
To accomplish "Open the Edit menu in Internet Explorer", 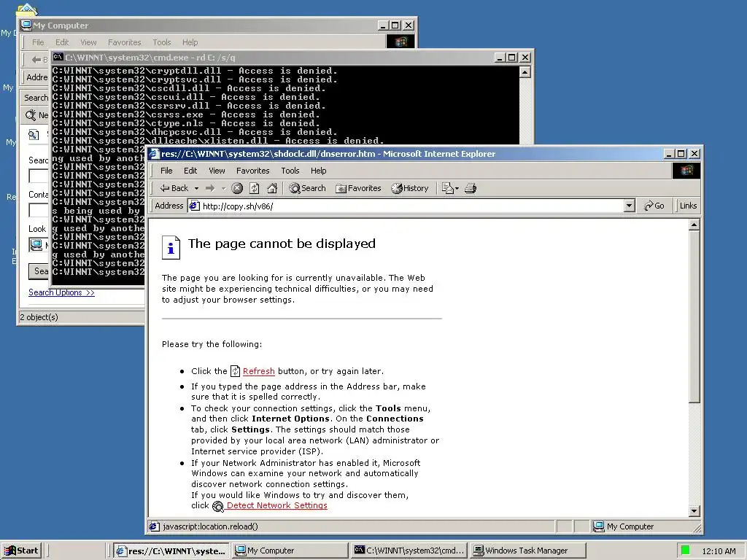I will [190, 171].
